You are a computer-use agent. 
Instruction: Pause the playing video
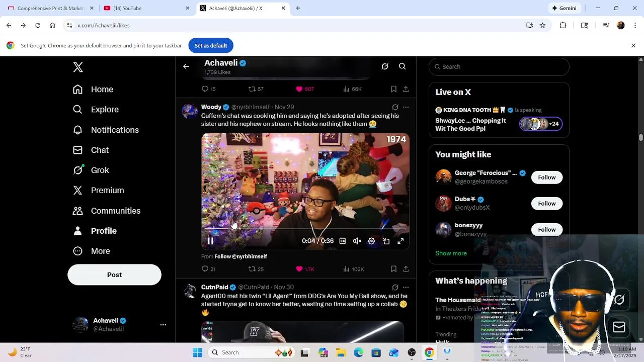pyautogui.click(x=210, y=241)
